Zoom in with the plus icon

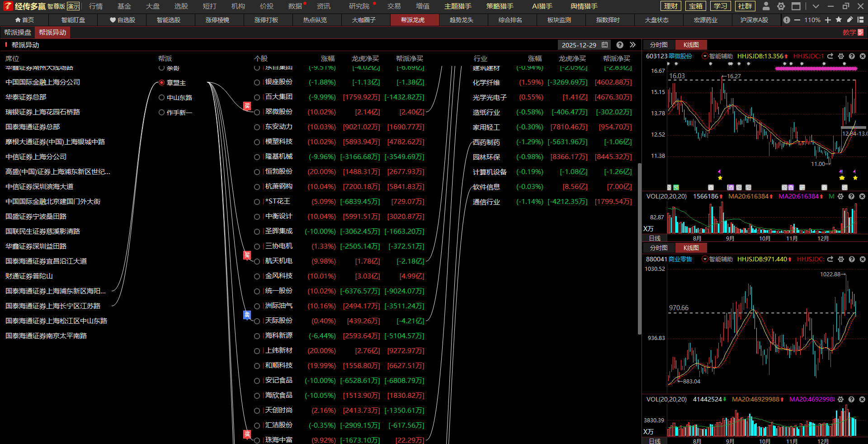coord(828,20)
